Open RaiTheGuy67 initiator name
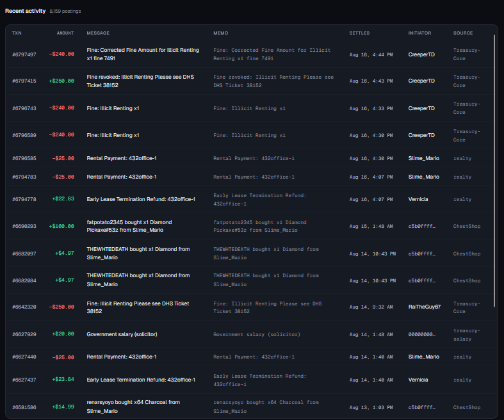 pyautogui.click(x=425, y=307)
